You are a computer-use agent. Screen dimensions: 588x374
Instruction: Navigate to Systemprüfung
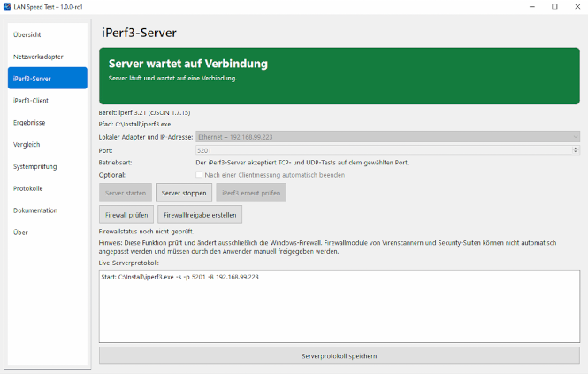pos(47,166)
